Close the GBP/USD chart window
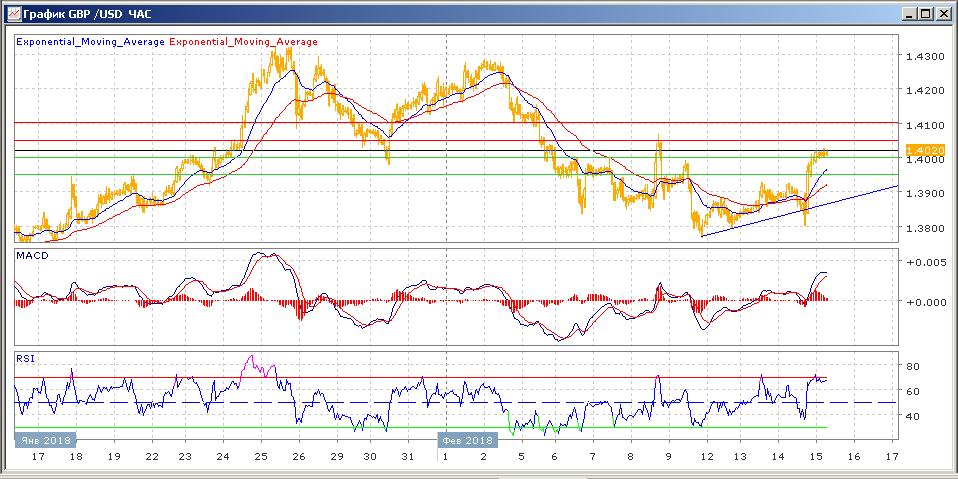Image resolution: width=958 pixels, height=479 pixels. click(x=943, y=13)
